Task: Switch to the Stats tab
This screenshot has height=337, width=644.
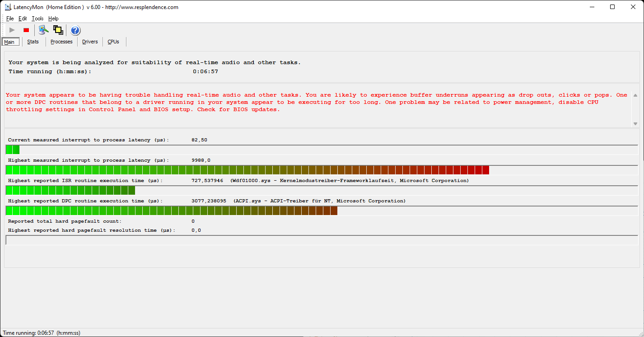Action: 33,42
